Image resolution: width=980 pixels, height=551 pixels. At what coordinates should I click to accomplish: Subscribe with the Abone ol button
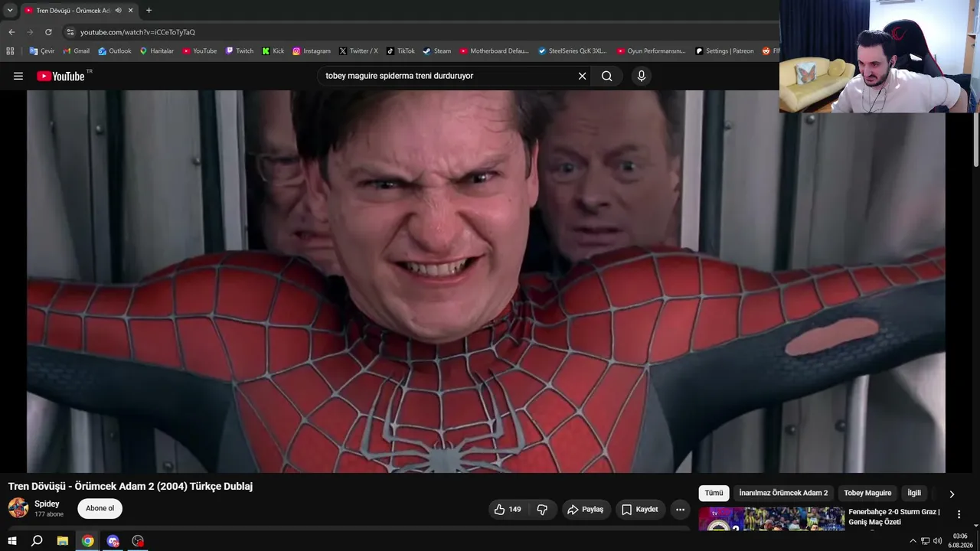(100, 509)
